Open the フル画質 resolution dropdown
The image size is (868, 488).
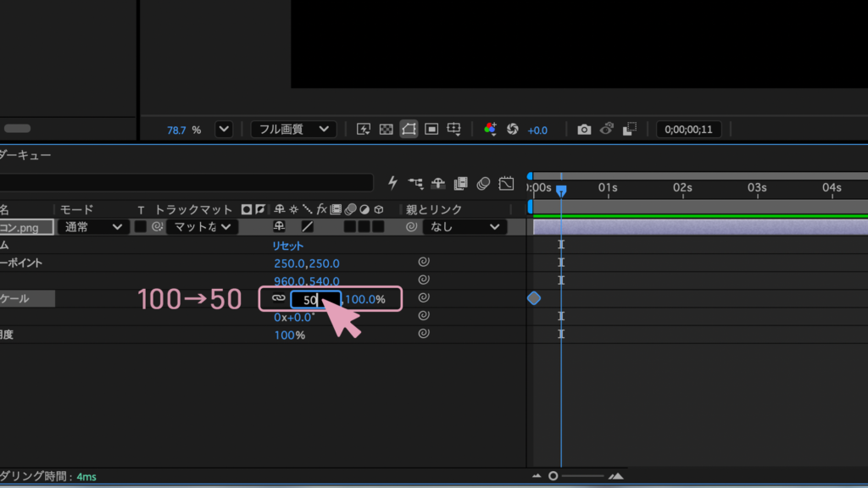tap(292, 130)
